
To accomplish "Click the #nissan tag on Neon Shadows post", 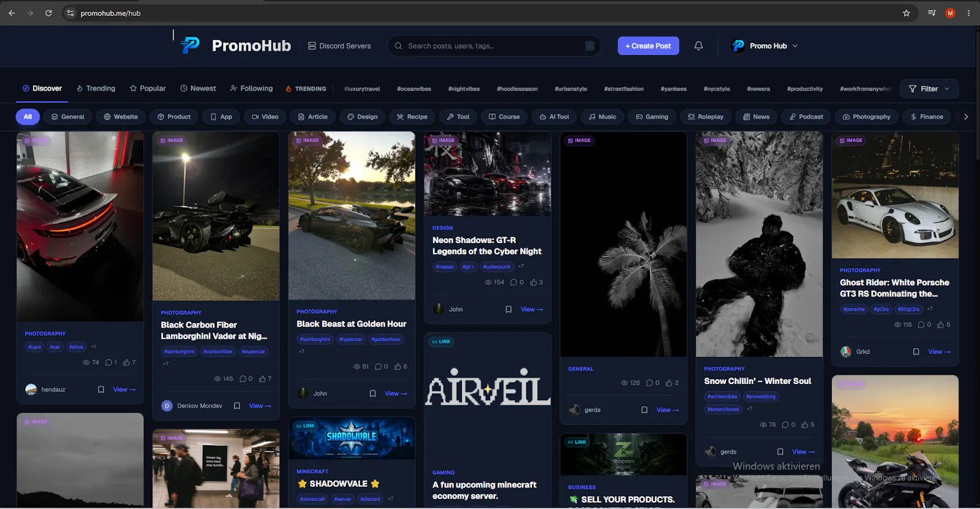I will click(x=445, y=267).
